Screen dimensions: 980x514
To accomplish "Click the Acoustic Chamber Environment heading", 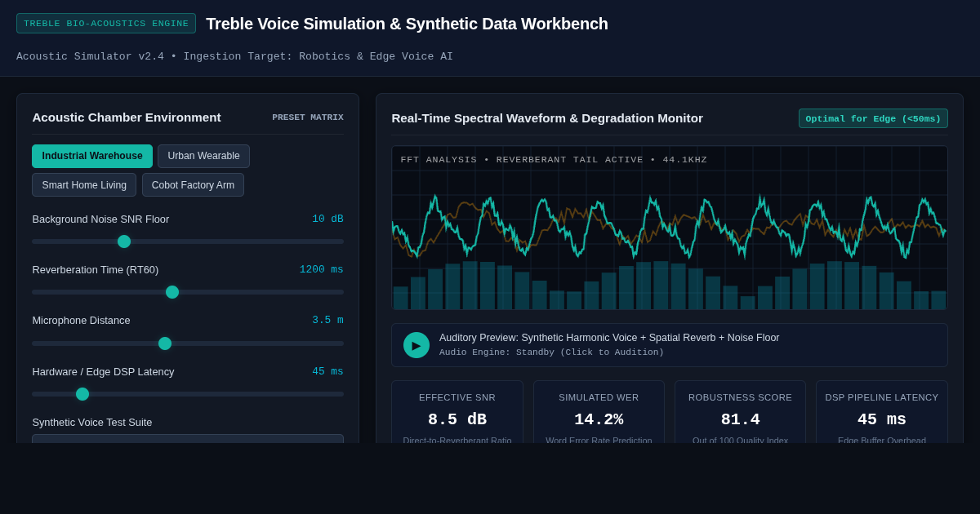I will (127, 117).
